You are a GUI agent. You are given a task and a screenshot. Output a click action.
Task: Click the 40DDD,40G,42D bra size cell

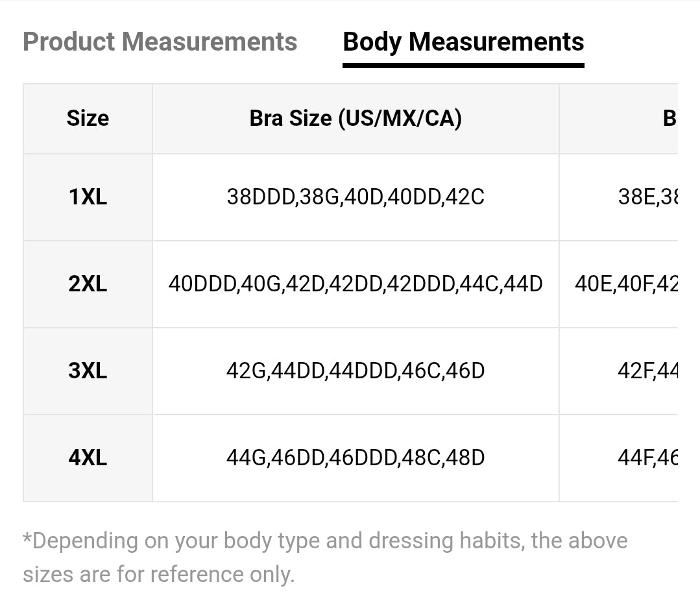tap(356, 284)
